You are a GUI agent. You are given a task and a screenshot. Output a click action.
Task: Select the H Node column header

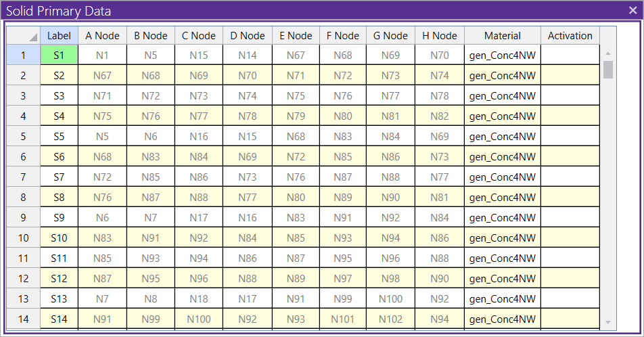(439, 36)
